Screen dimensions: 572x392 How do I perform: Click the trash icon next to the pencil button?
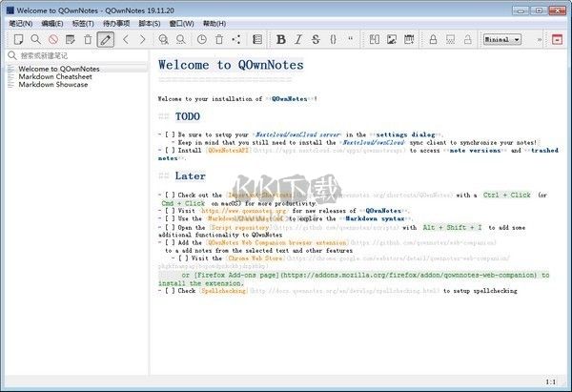[88, 39]
